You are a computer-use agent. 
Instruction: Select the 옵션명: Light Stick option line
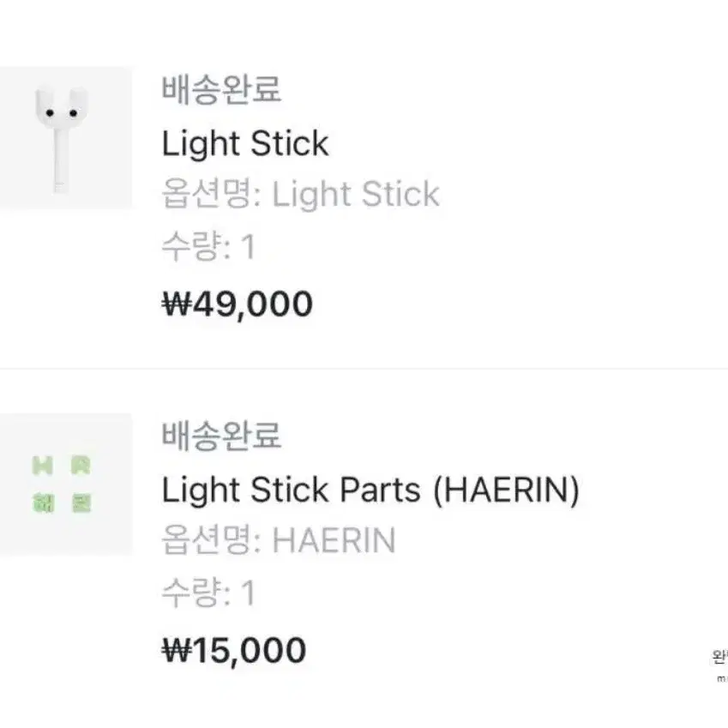pyautogui.click(x=300, y=194)
